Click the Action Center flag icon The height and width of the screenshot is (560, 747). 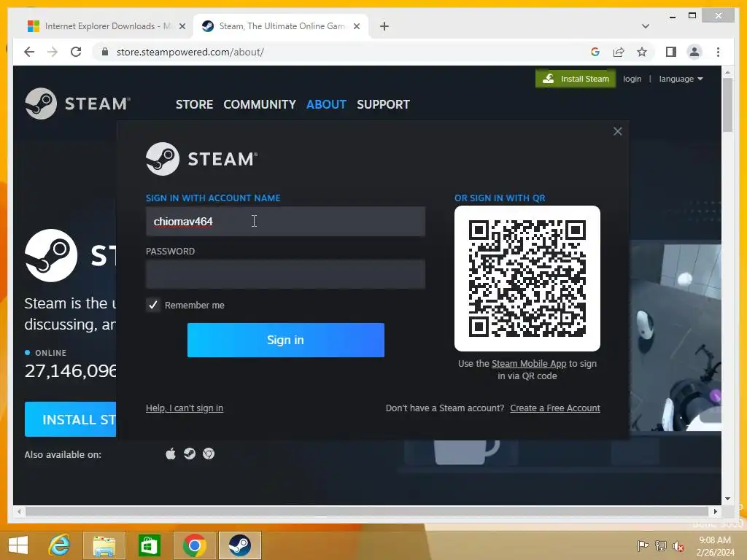643,545
